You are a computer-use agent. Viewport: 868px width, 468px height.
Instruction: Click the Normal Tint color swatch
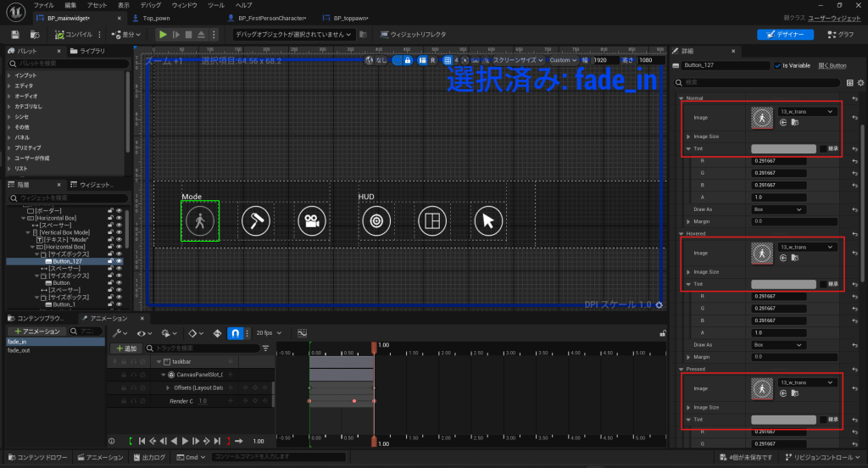tap(783, 148)
